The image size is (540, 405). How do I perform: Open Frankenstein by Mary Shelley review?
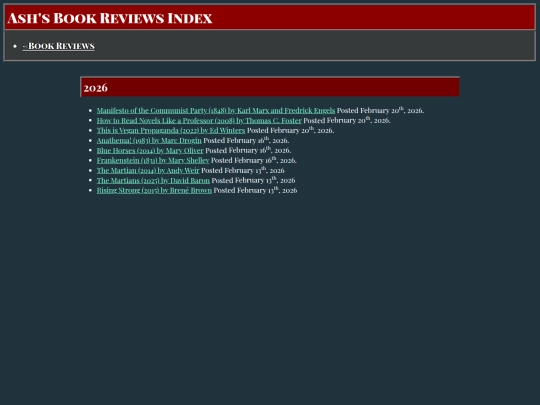pos(153,160)
